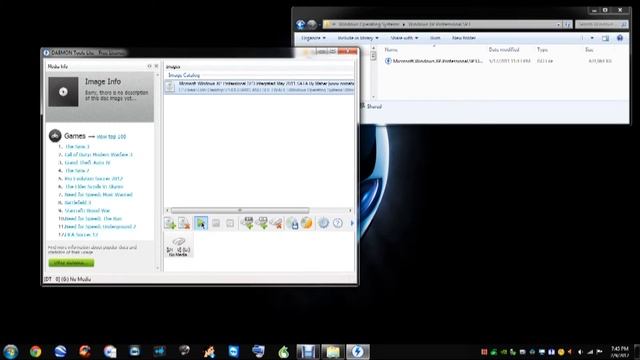Open FIFA Soccer 12 link
Image resolution: width=640 pixels, height=360 pixels.
83,235
